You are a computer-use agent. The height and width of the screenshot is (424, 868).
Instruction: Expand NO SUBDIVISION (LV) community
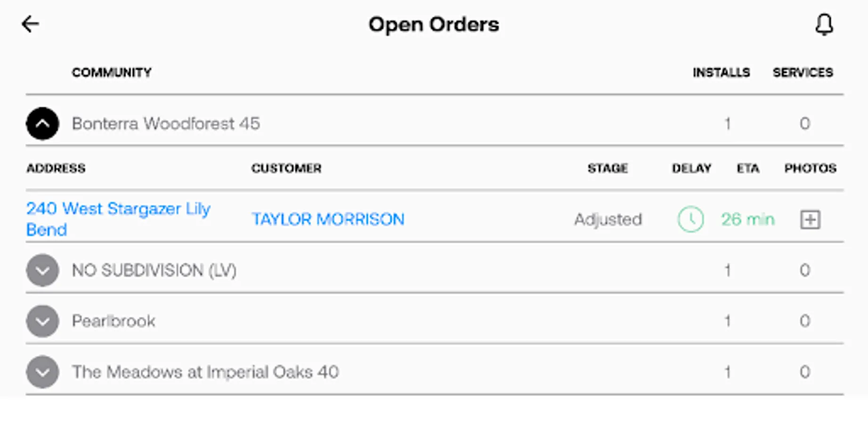click(x=42, y=270)
